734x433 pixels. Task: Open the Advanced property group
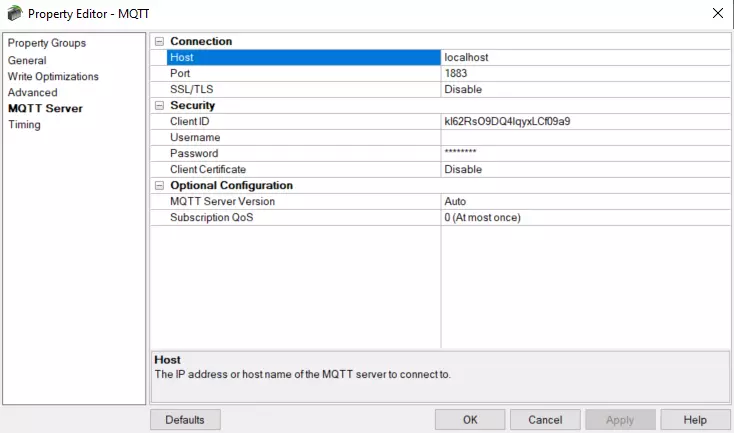32,92
